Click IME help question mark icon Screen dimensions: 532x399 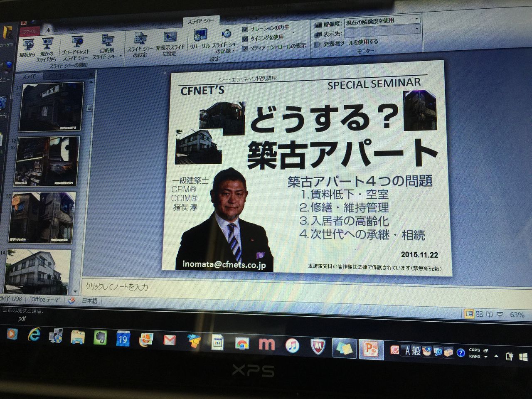(x=461, y=353)
